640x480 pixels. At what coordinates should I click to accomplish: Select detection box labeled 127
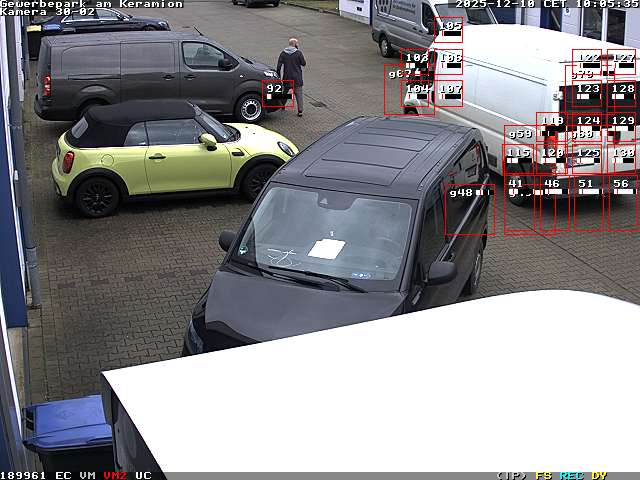point(622,62)
